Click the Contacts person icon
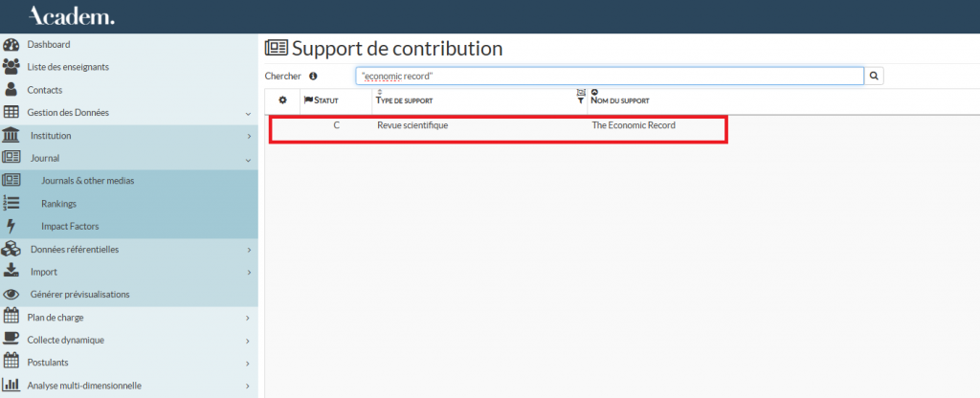 coord(11,90)
